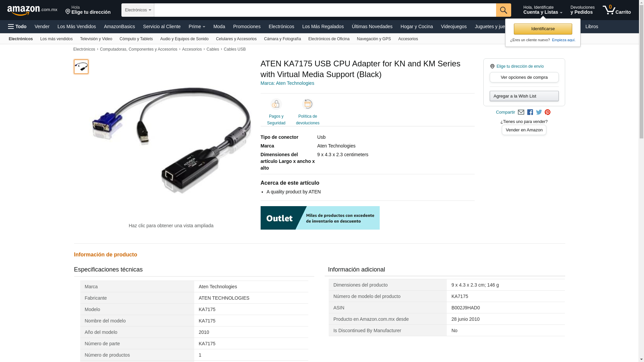Screen dimensions: 644x362
Task: Share product on Pinterest icon
Action: click(x=547, y=112)
